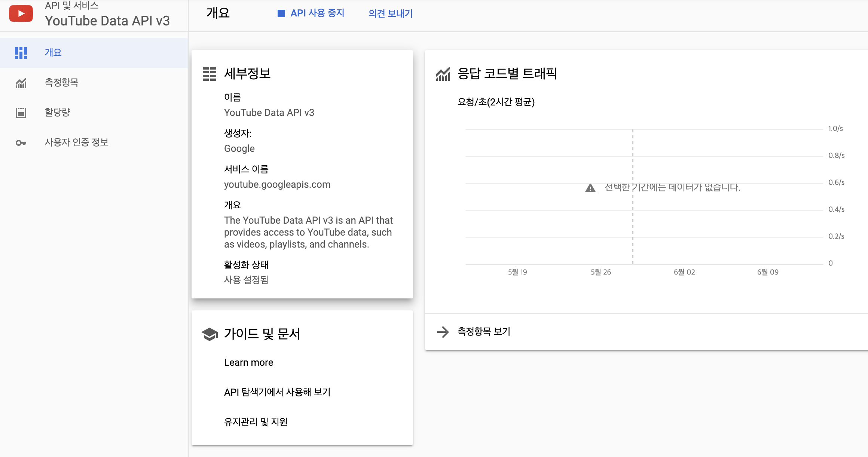
Task: Click the 세부정보 list icon
Action: coord(210,74)
